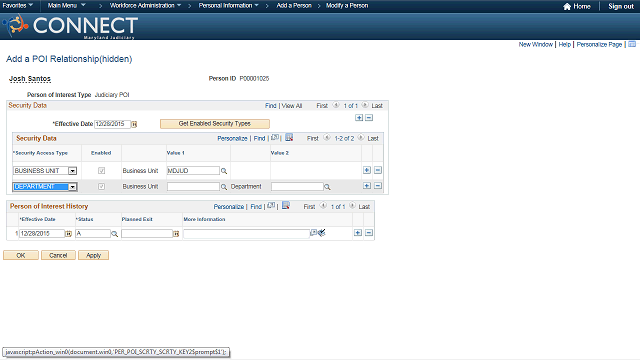Viewport: 640px width, 360px height.
Task: Click Get Enabled Security Types button
Action: click(x=215, y=124)
